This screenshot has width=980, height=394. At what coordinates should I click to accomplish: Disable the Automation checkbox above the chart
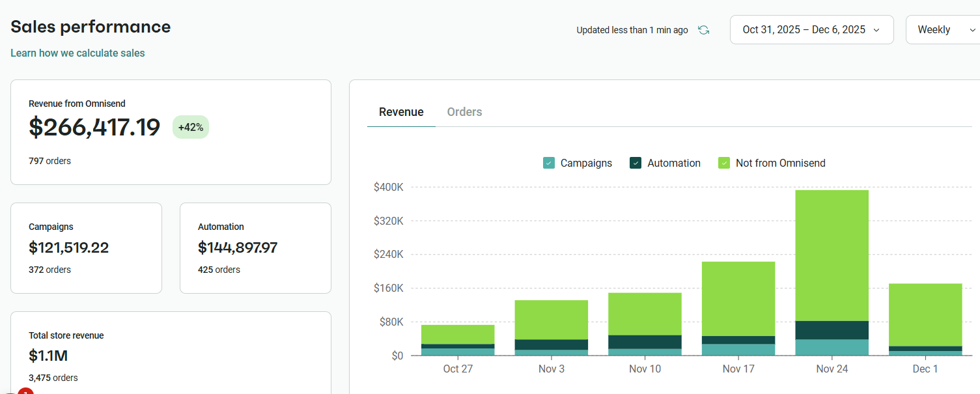635,163
